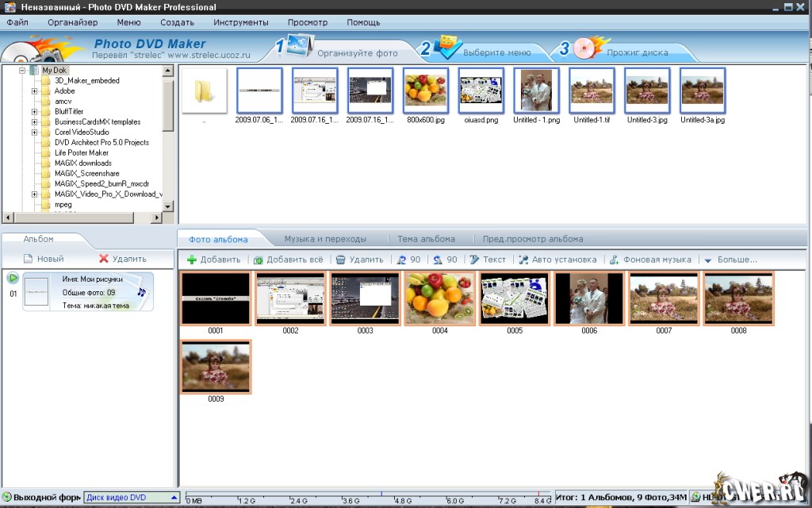812x508 pixels.
Task: Click the Авто установка icon
Action: click(523, 260)
